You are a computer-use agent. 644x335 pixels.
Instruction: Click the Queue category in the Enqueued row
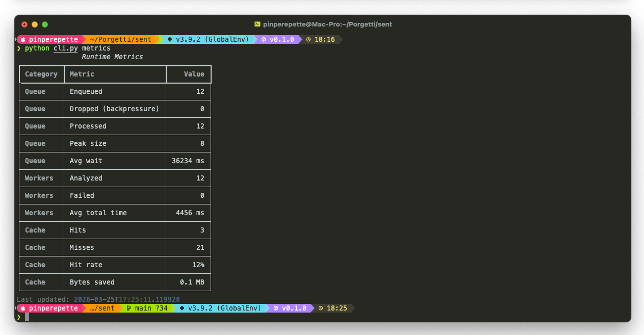click(35, 91)
